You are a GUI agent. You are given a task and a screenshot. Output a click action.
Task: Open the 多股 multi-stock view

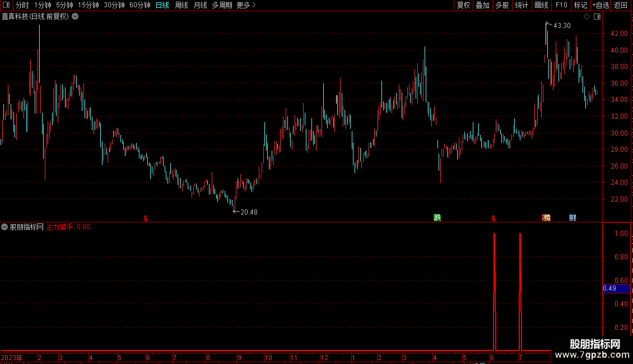point(502,5)
